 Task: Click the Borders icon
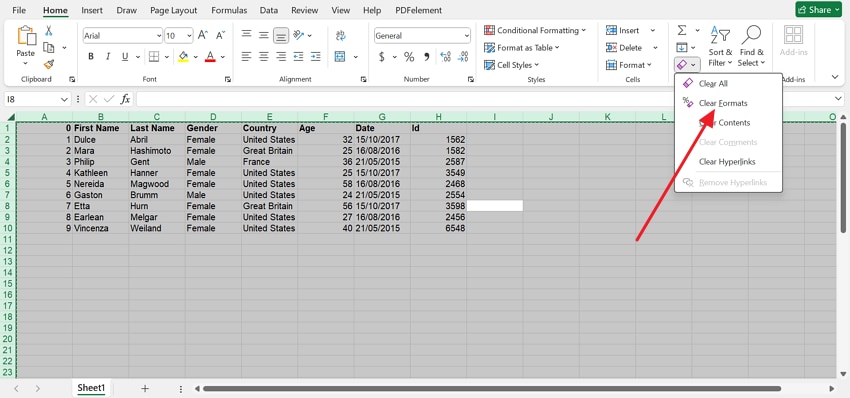154,56
